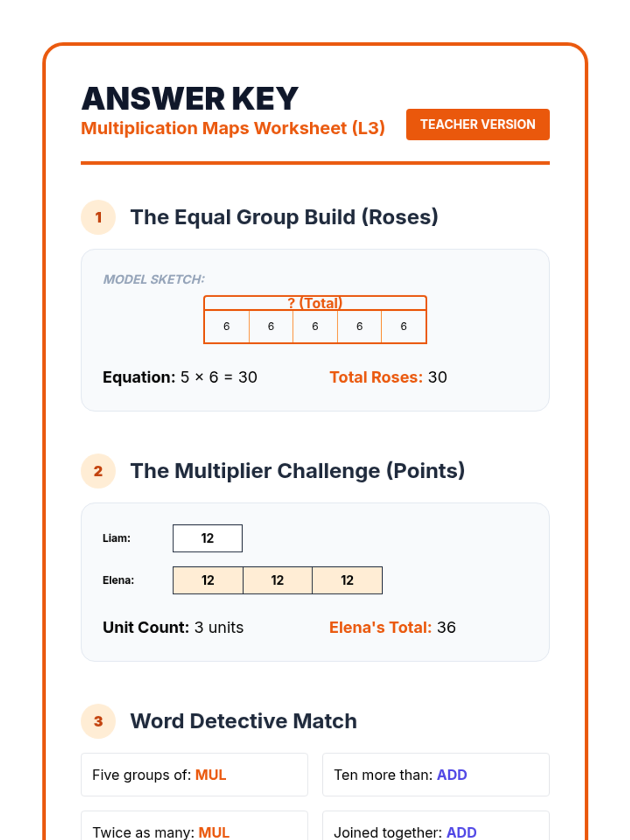Select the 'Ten more than: ADD' card

pos(436,775)
